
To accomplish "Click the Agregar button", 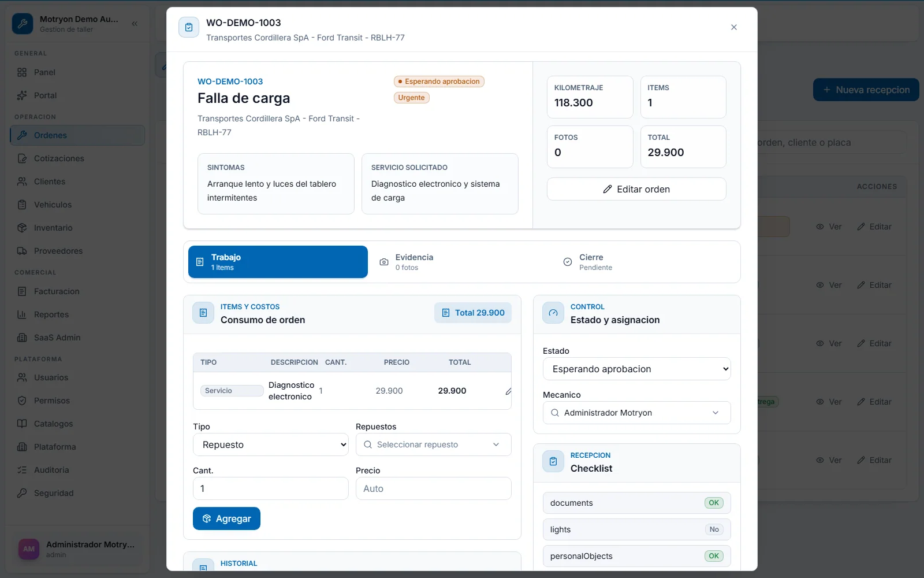I will (226, 518).
